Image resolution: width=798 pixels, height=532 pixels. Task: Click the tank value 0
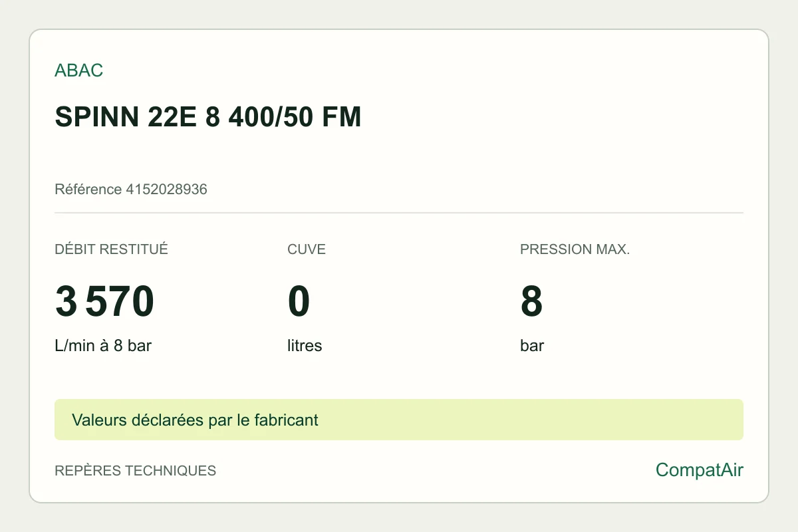pos(299,301)
